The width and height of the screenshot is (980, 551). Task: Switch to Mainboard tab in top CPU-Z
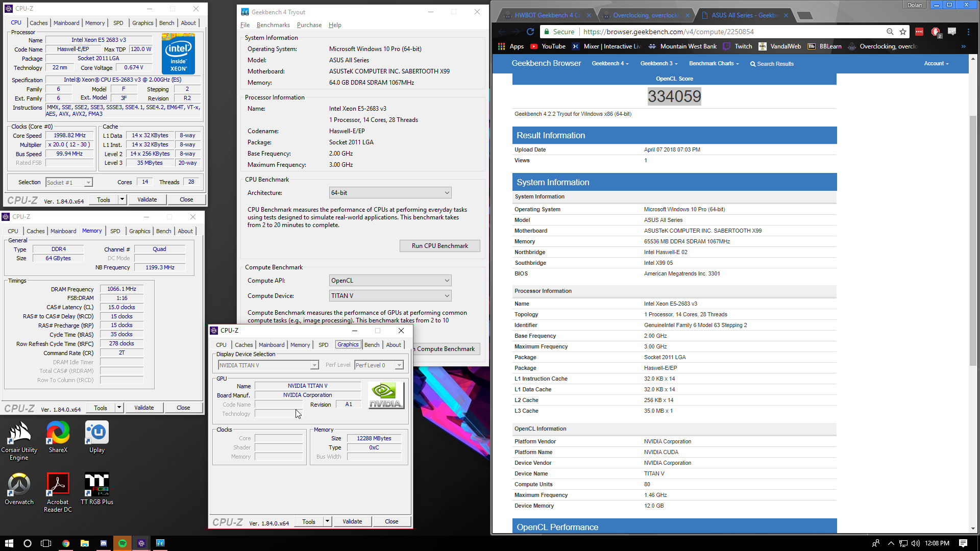(66, 23)
